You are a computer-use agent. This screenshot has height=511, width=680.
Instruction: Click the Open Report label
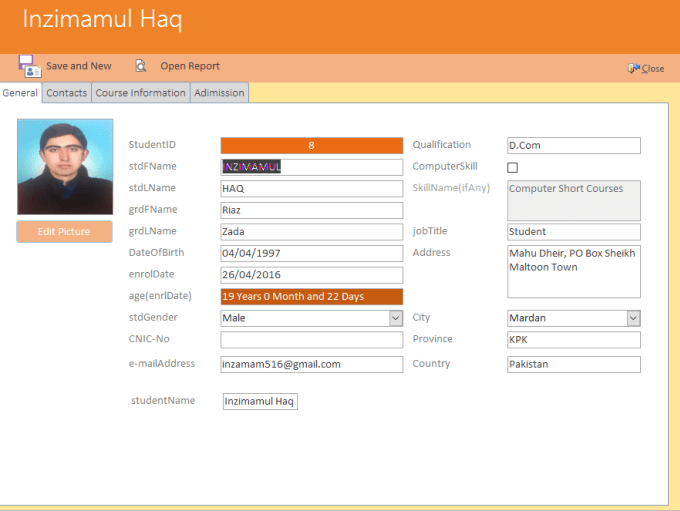(190, 66)
